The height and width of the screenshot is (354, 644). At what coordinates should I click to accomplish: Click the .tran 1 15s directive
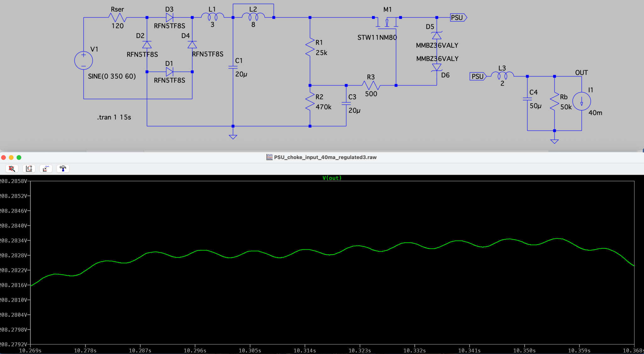click(x=114, y=117)
